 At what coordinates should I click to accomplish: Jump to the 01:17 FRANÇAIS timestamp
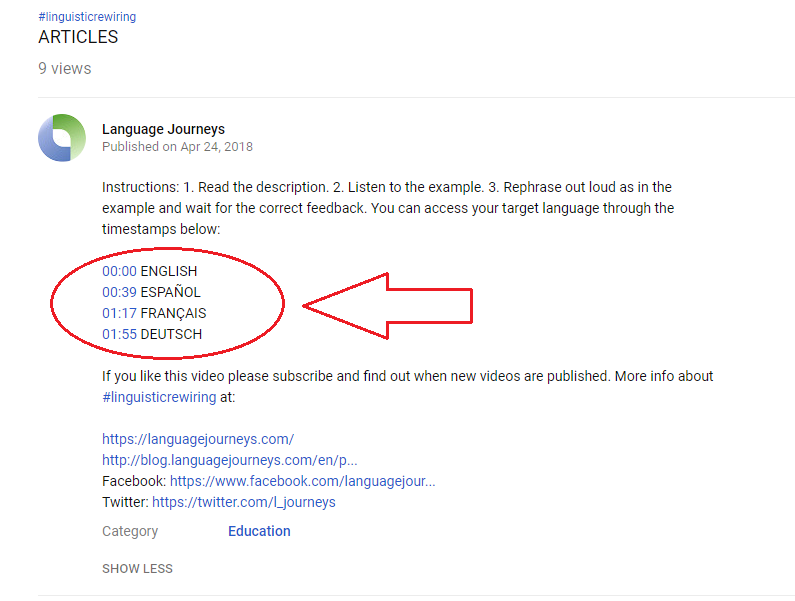pos(119,313)
